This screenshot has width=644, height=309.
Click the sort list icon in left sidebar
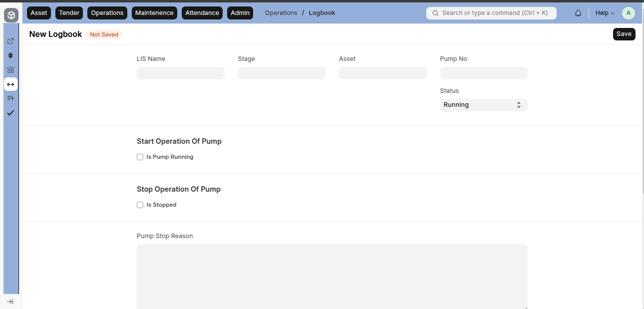10,98
